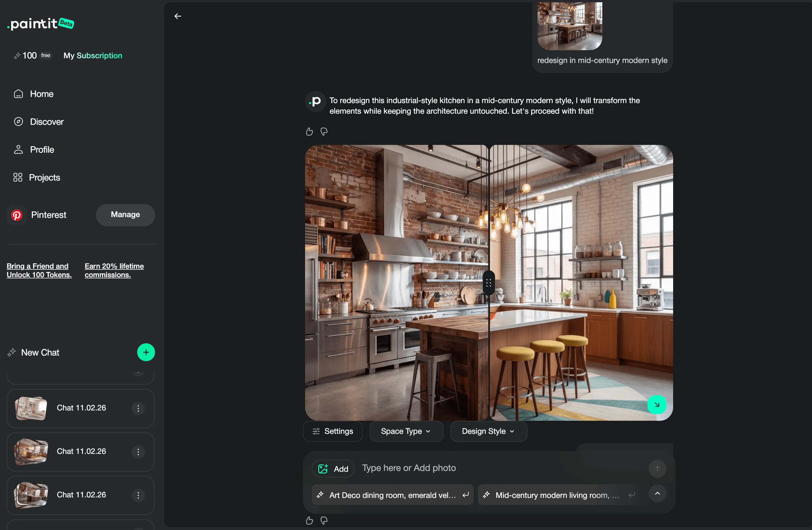The height and width of the screenshot is (530, 812).
Task: Open the Bring a Friend referral link
Action: (x=39, y=270)
